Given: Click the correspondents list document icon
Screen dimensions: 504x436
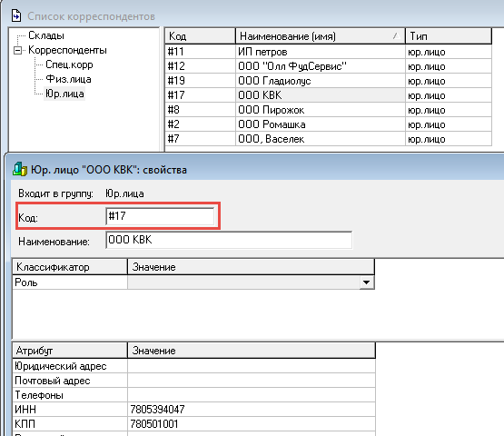Looking at the screenshot, I should coord(16,15).
